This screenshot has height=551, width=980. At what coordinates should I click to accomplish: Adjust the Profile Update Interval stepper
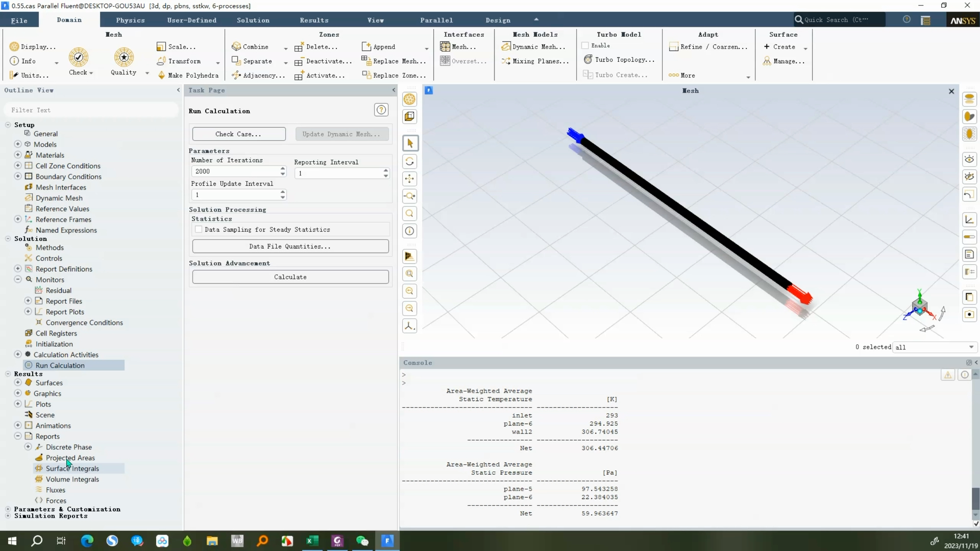(x=282, y=194)
